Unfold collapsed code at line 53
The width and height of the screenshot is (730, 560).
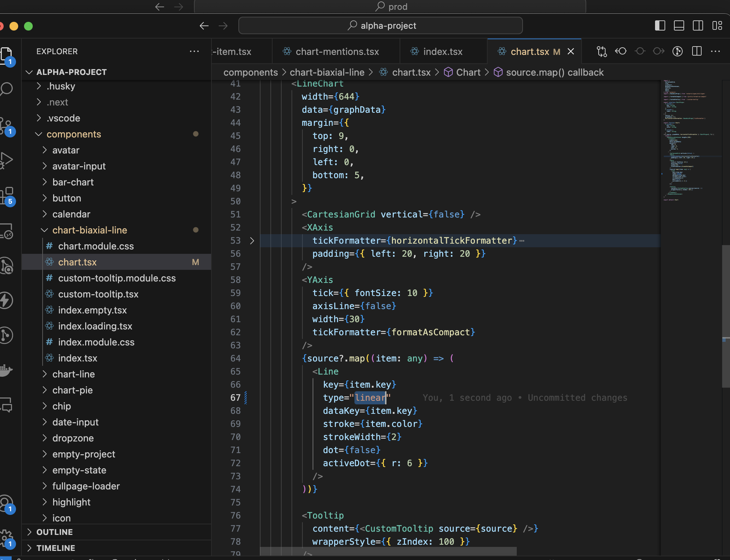[x=252, y=241]
